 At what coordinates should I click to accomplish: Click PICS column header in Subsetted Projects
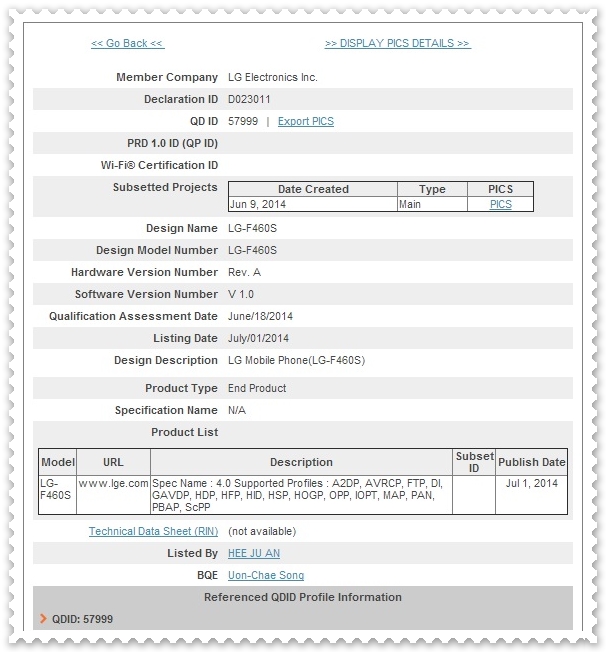pos(500,189)
